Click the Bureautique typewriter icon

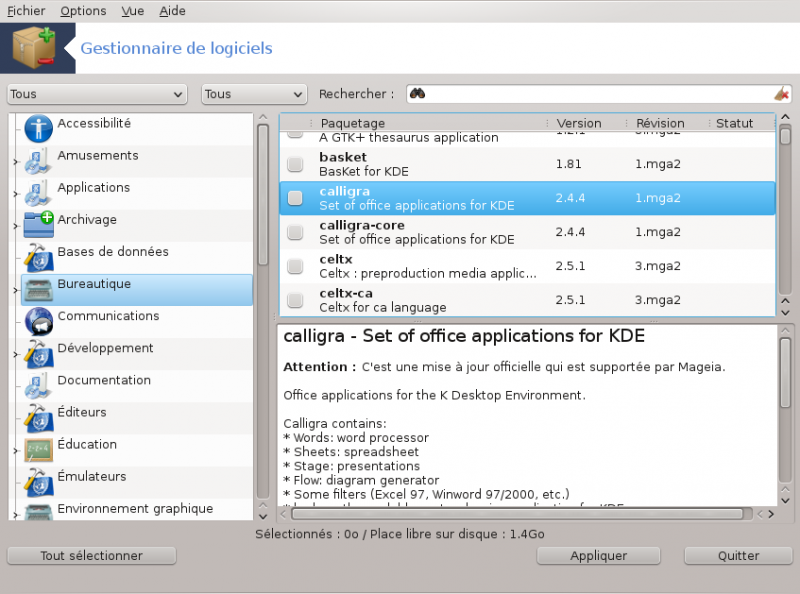tap(38, 290)
